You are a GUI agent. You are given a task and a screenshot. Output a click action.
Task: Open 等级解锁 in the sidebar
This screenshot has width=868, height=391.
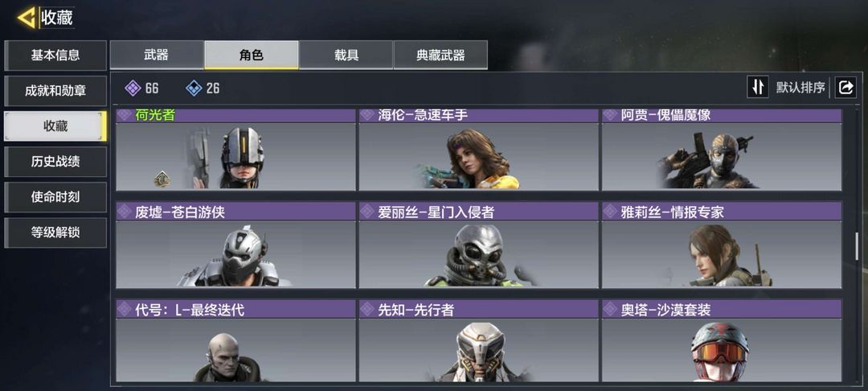tap(55, 233)
